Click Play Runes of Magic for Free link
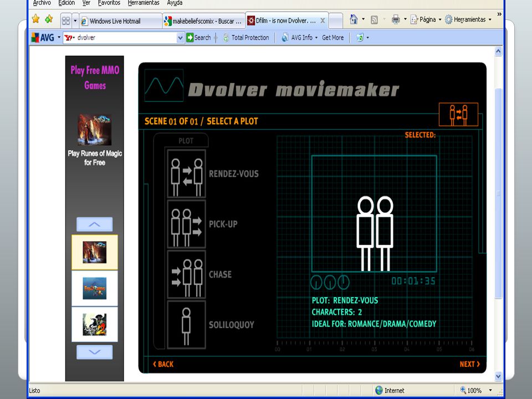 (95, 158)
